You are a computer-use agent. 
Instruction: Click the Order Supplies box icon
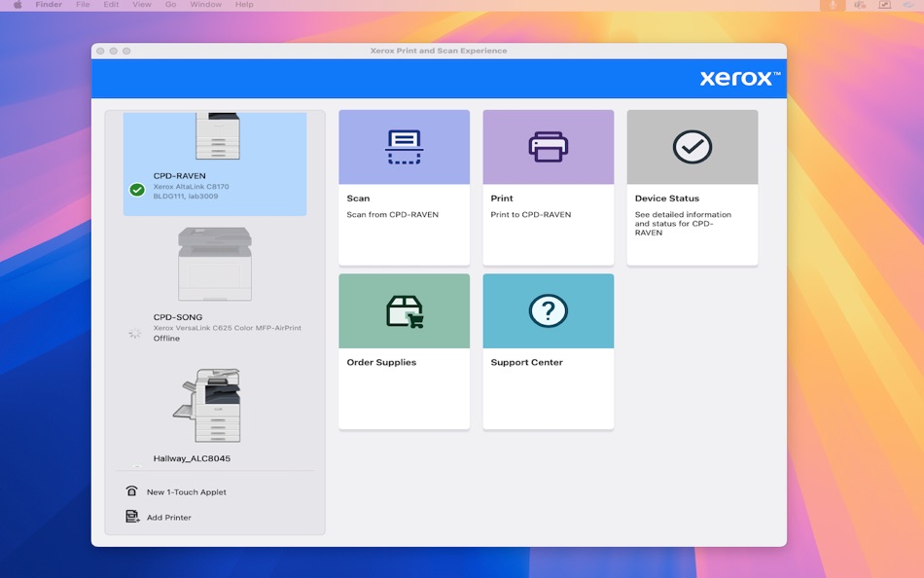pyautogui.click(x=405, y=310)
